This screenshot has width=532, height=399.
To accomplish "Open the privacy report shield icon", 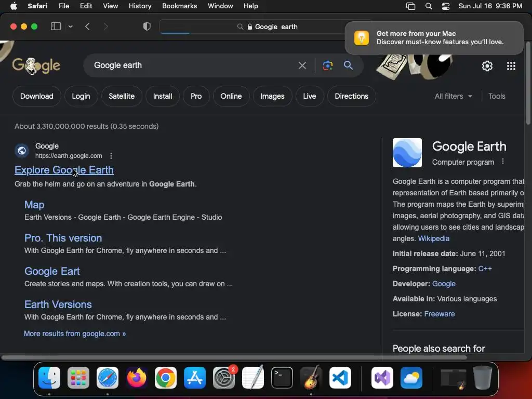I will point(147,26).
